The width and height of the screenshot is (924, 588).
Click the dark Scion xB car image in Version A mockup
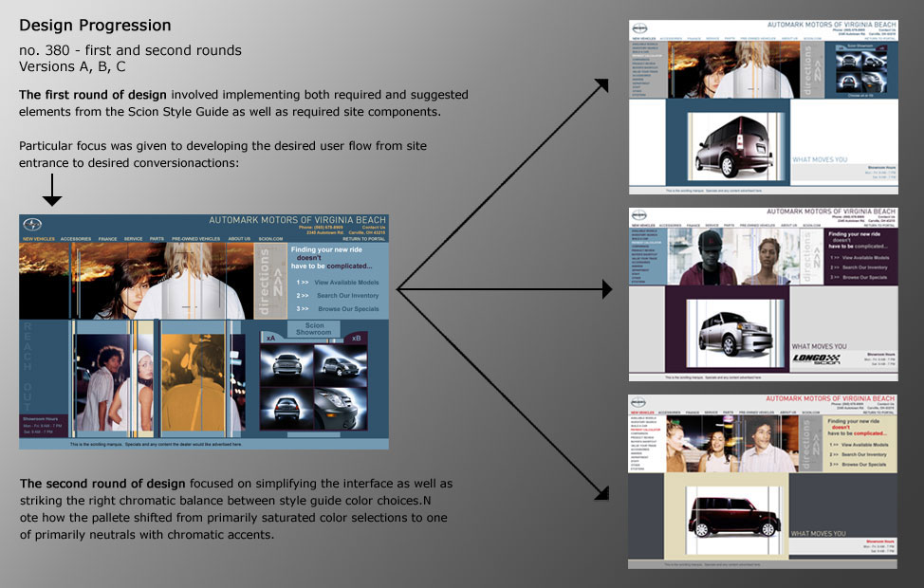click(735, 147)
